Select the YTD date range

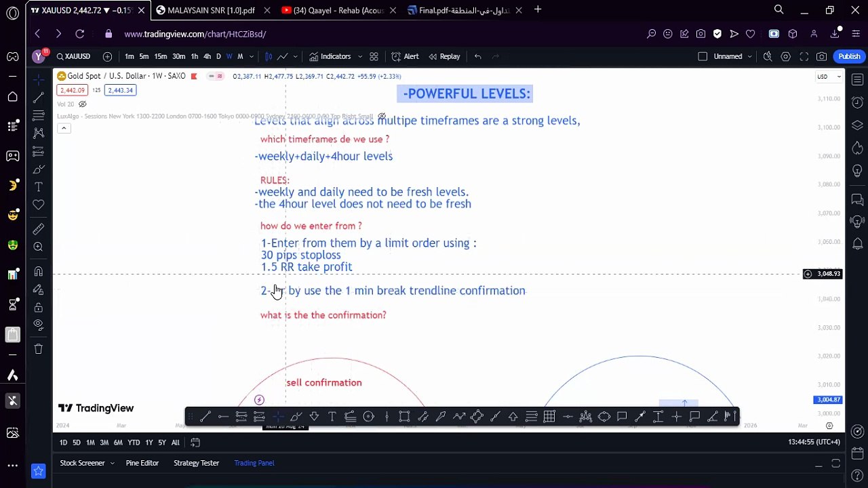[134, 443]
